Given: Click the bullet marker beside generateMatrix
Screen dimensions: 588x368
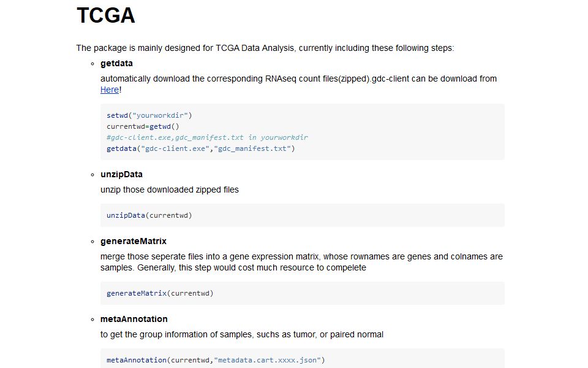Looking at the screenshot, I should tap(92, 241).
